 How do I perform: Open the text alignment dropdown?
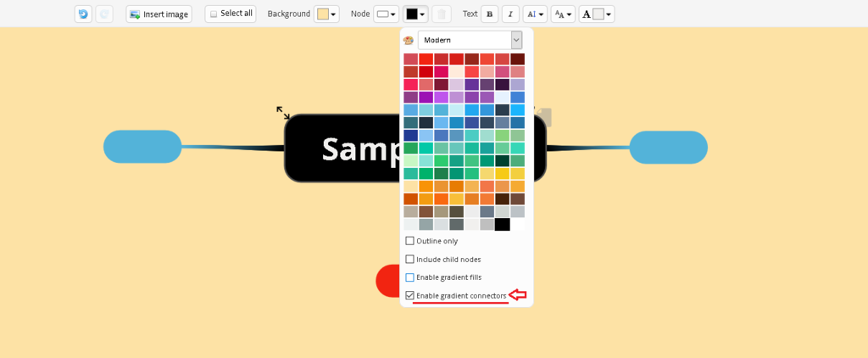(535, 14)
